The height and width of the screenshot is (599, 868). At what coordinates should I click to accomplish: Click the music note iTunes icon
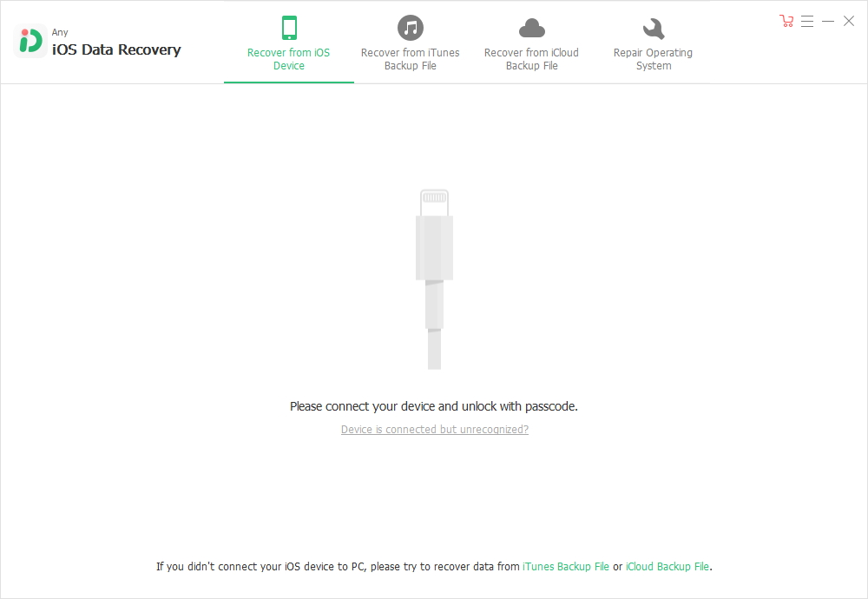pyautogui.click(x=411, y=28)
